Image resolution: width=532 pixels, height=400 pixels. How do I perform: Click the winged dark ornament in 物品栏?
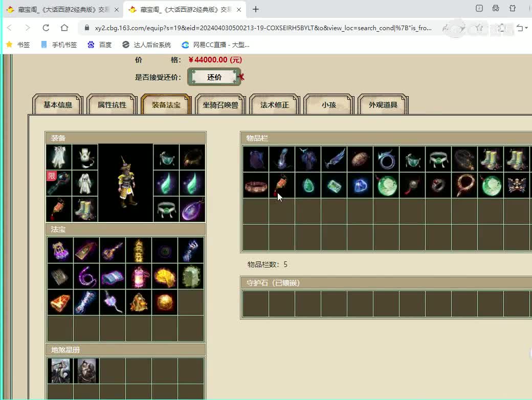[x=517, y=185]
